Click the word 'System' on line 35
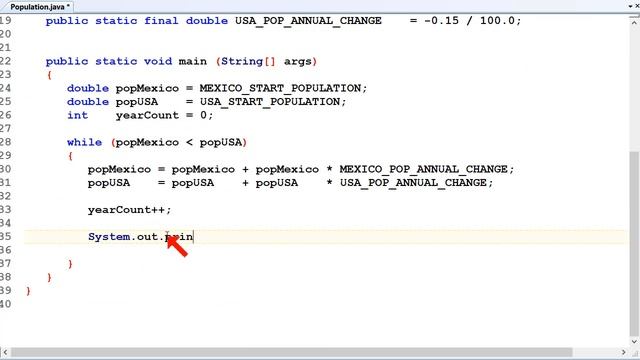Viewport: 640px width, 360px height. click(x=109, y=237)
